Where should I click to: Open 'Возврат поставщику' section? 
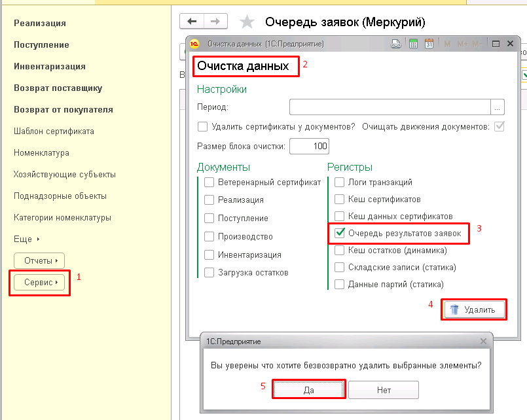coord(58,88)
